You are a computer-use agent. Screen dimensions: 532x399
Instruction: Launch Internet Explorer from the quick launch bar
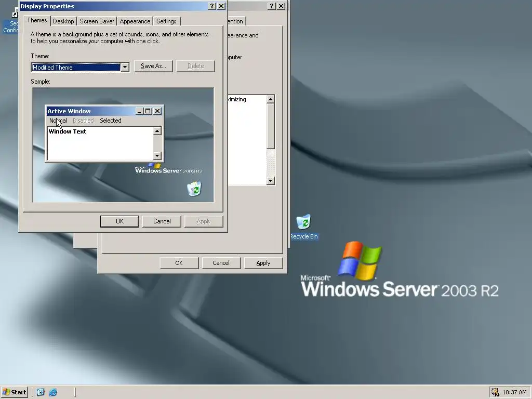point(53,392)
